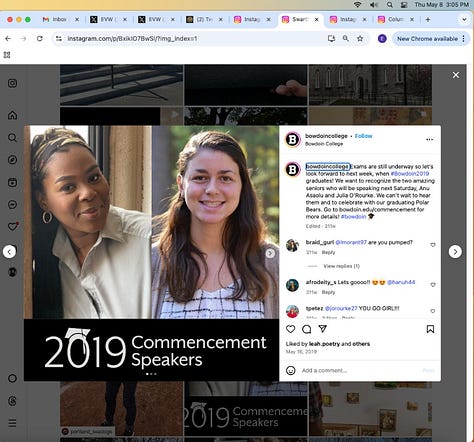Switch to second X EVW tab
474x442 pixels.
[156, 20]
